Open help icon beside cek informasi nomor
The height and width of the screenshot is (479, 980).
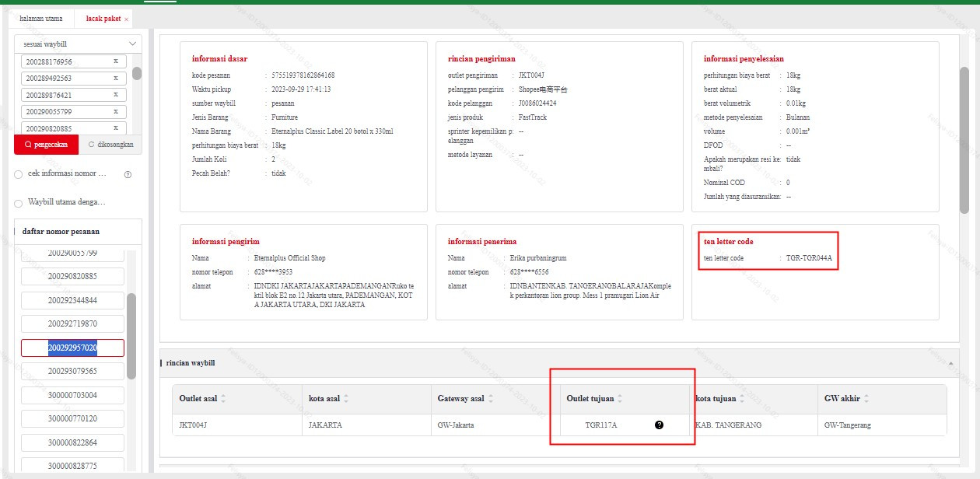pyautogui.click(x=128, y=174)
